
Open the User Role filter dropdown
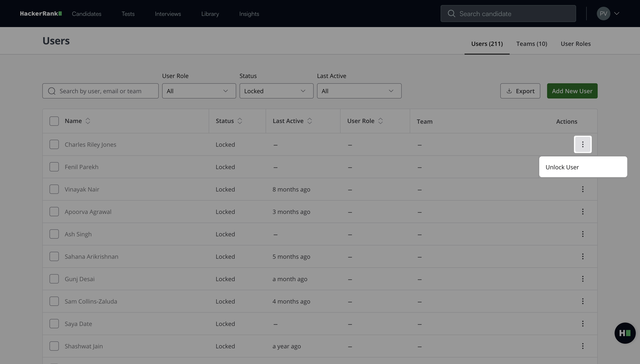pos(199,91)
